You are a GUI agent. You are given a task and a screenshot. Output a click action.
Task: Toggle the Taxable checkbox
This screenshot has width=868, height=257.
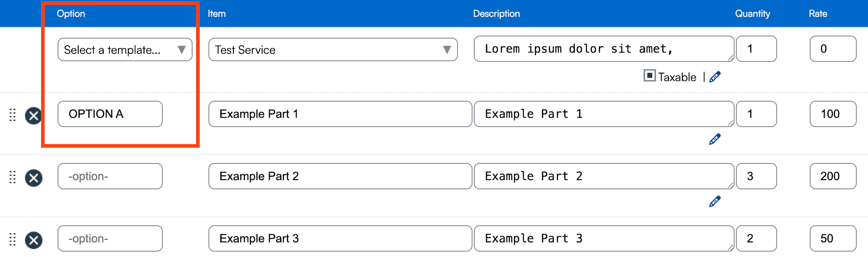coord(649,76)
